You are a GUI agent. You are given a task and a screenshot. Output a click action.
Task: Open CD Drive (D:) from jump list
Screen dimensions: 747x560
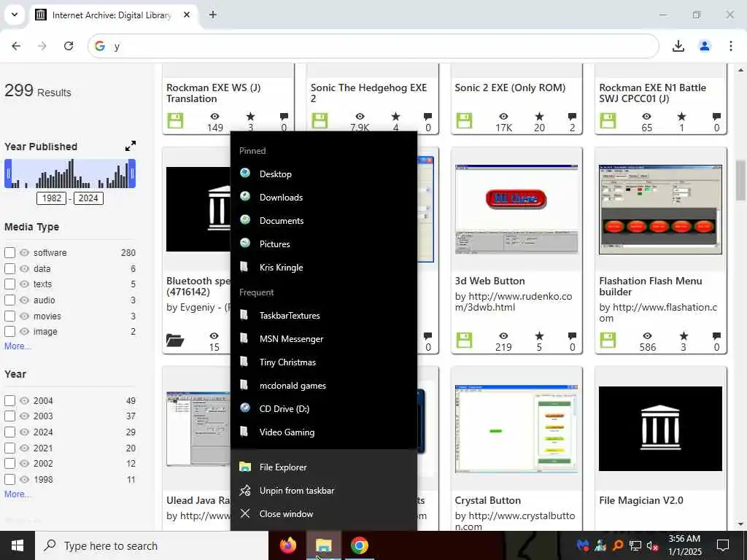323,408
